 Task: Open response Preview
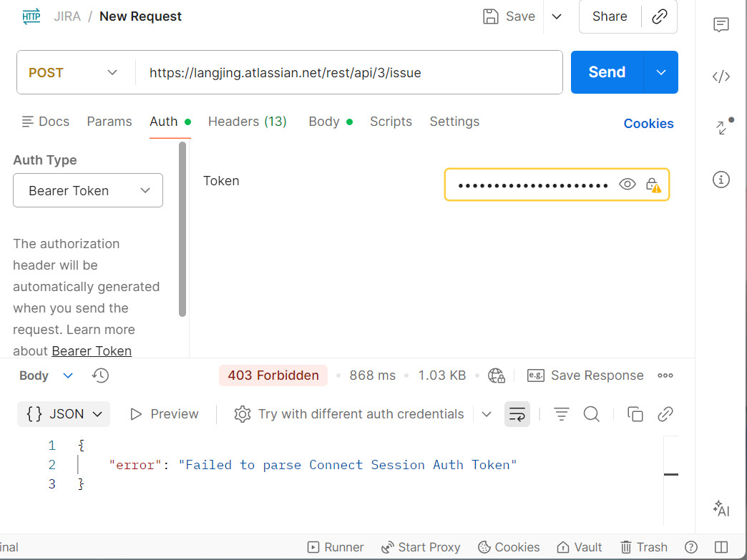(165, 414)
